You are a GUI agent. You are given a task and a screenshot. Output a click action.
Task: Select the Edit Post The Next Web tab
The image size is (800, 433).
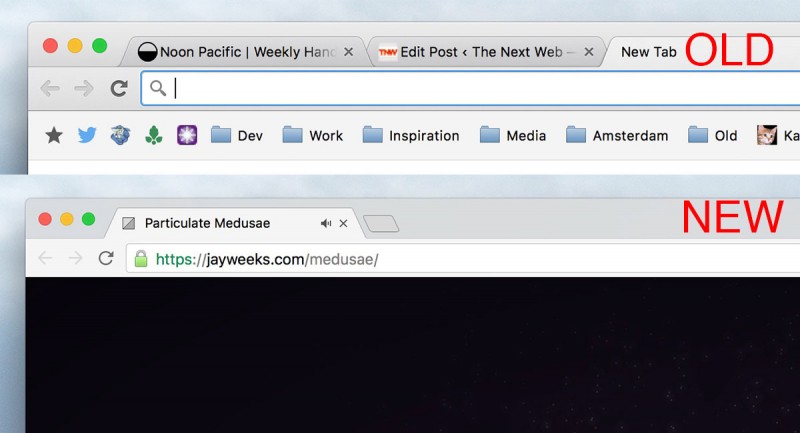[480, 52]
